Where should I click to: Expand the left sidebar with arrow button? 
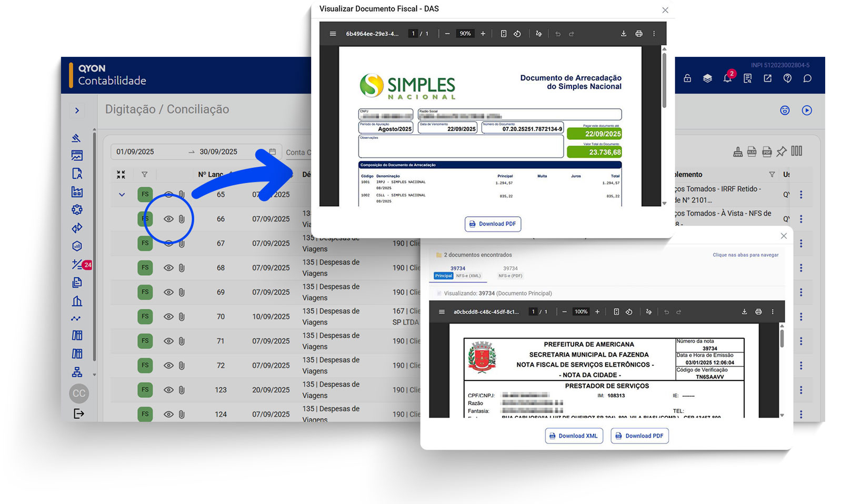coord(77,110)
